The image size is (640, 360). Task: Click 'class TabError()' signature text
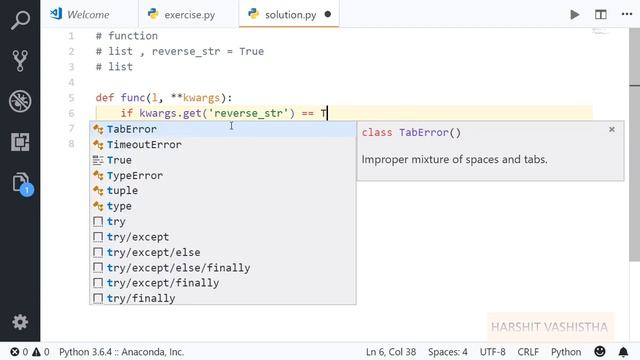point(411,133)
